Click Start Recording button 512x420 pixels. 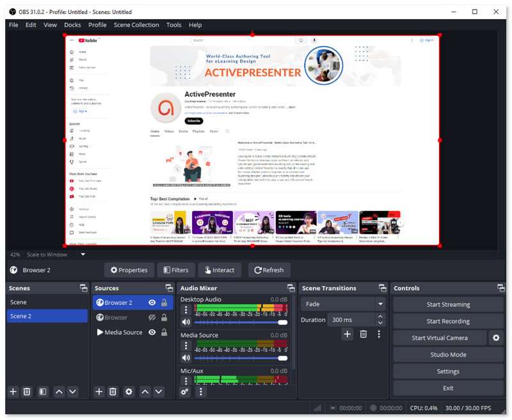coord(448,321)
